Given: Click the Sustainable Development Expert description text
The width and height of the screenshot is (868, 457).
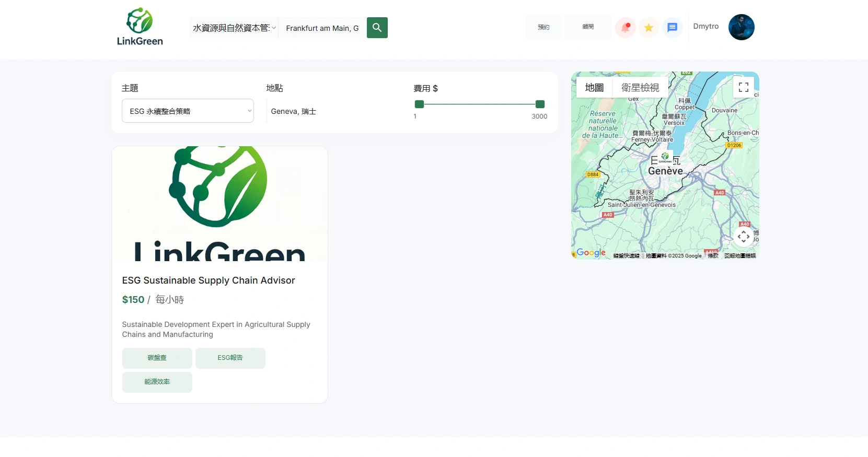Looking at the screenshot, I should (x=216, y=330).
